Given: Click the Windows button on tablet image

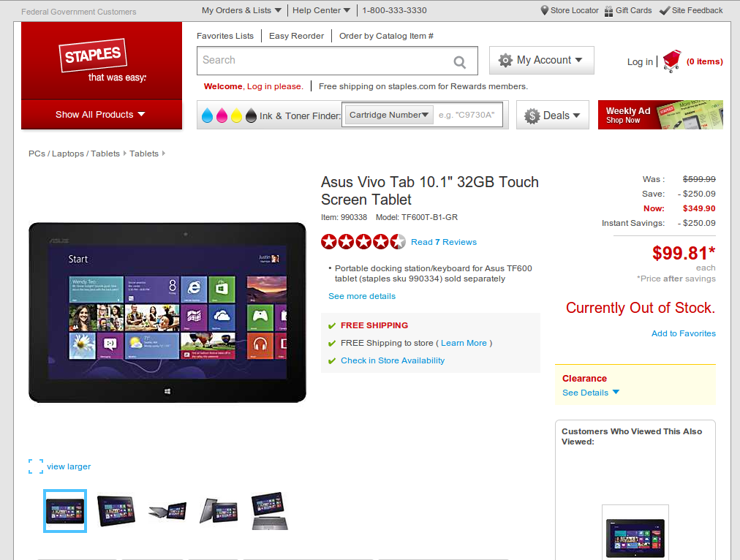Looking at the screenshot, I should tap(167, 391).
